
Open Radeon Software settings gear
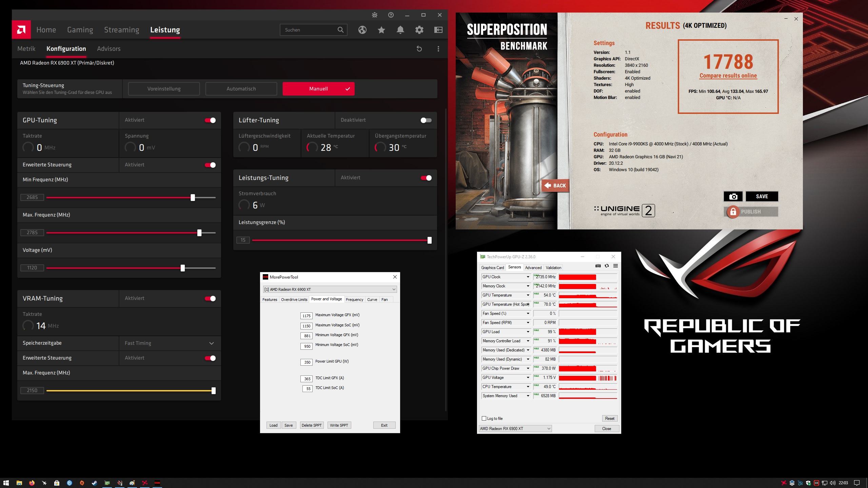click(x=419, y=30)
